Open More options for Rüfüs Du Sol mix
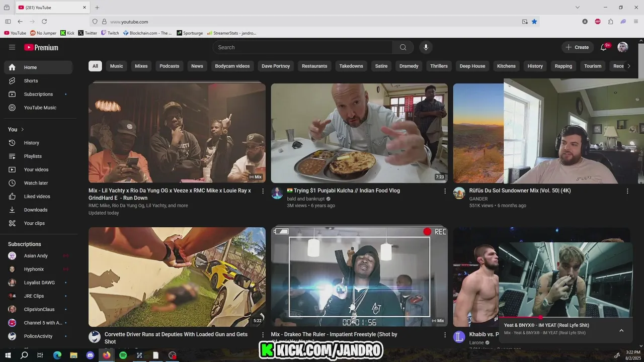Screen dimensions: 644x362 (x=627, y=191)
